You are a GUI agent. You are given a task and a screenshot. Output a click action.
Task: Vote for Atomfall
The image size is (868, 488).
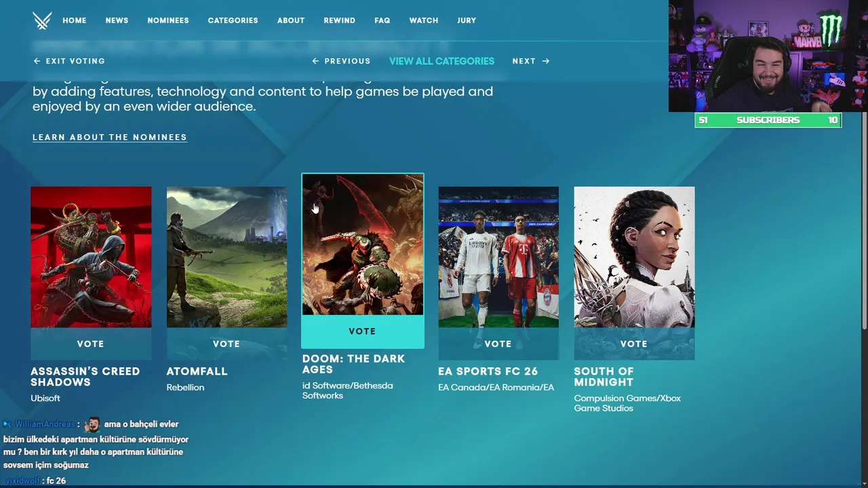(x=226, y=344)
